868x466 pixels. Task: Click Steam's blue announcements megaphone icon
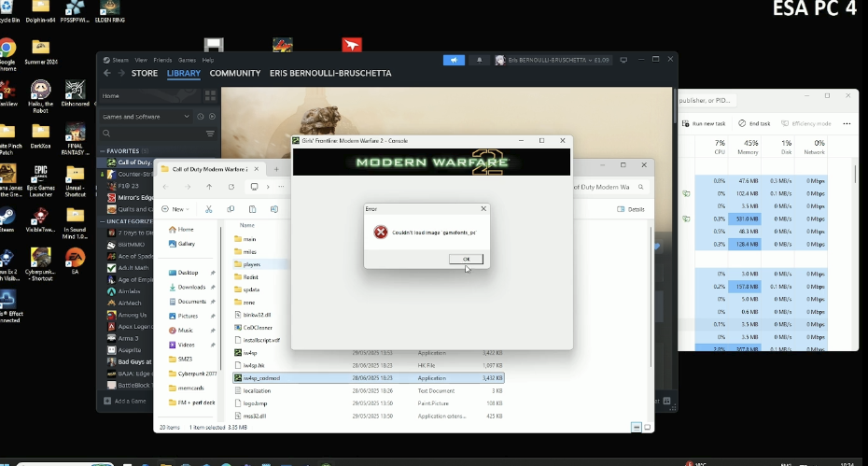tap(454, 60)
